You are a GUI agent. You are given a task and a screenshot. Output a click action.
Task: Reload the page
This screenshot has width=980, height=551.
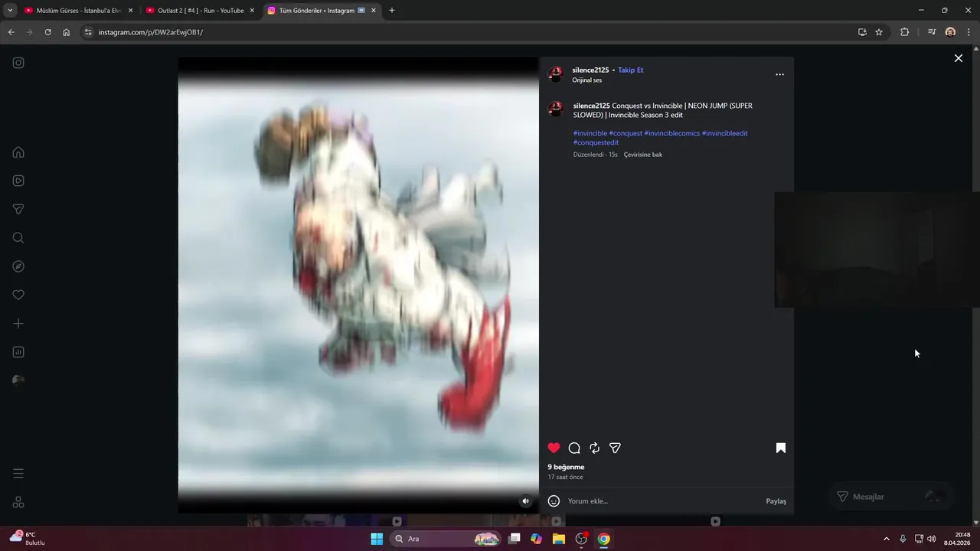click(47, 32)
